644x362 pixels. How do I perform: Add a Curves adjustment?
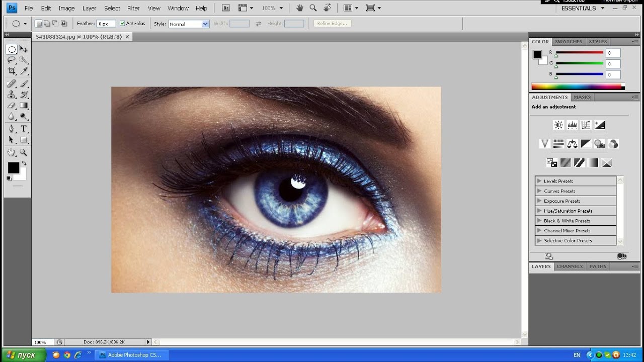(586, 125)
